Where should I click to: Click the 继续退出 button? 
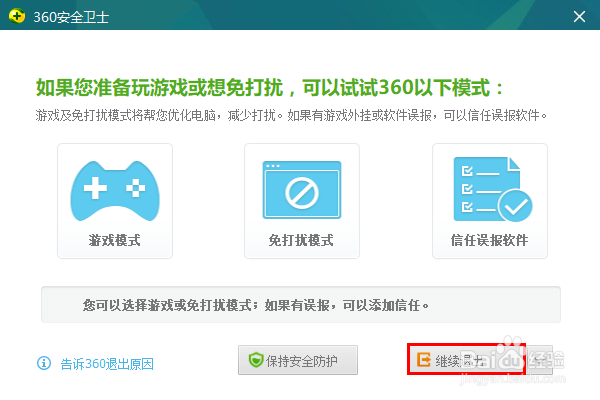tap(466, 359)
